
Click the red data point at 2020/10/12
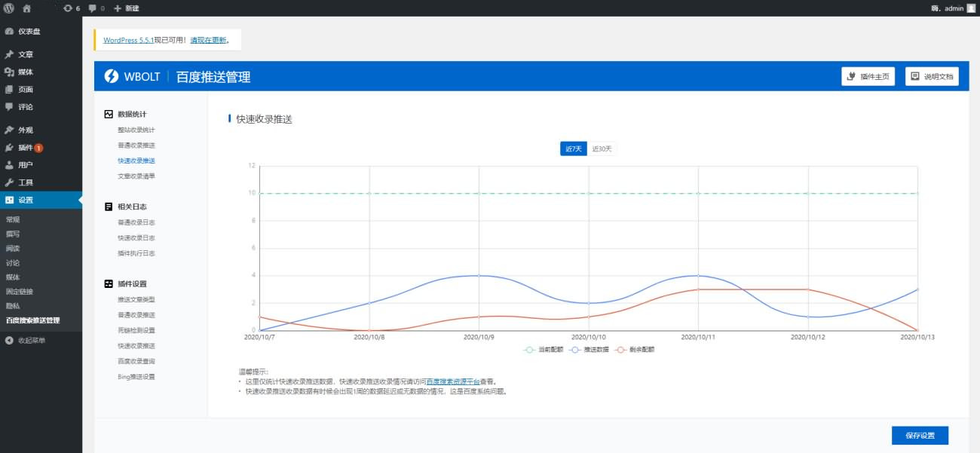click(x=808, y=289)
